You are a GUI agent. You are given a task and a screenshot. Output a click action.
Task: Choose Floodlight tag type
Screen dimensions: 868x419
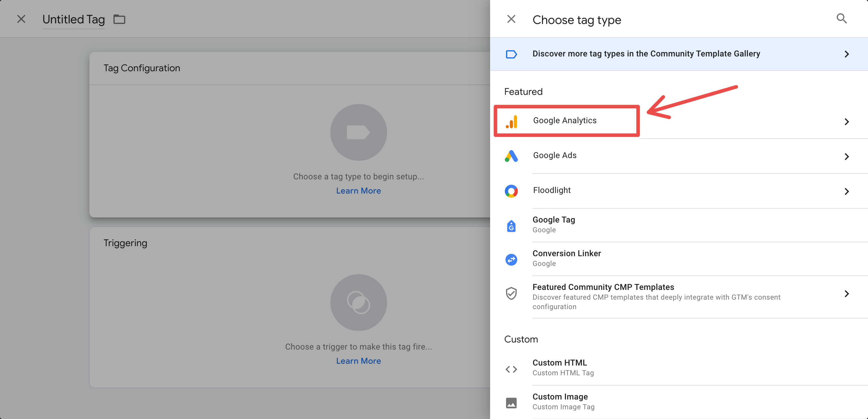tap(679, 191)
